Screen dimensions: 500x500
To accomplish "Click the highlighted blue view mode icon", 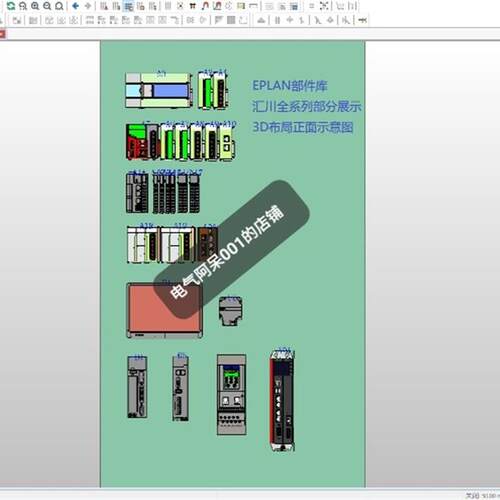I will click(x=128, y=6).
